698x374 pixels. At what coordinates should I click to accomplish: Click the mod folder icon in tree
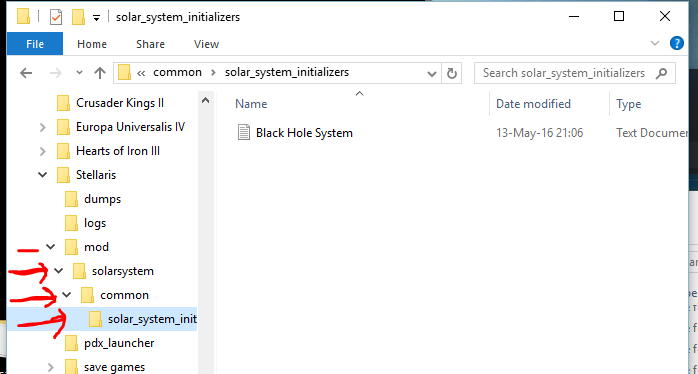(71, 247)
